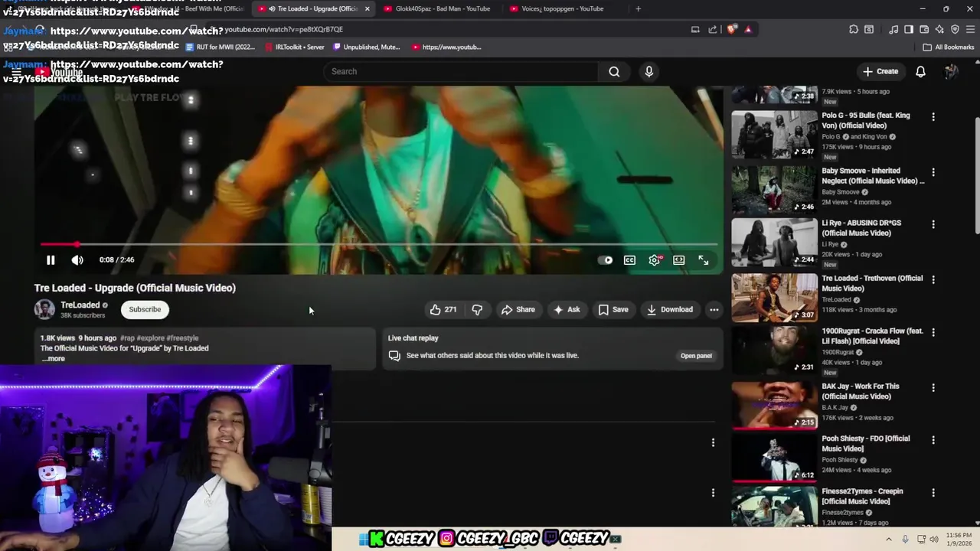Switch to theater mode with the player icon
Viewport: 980px width, 551px height.
click(x=679, y=260)
